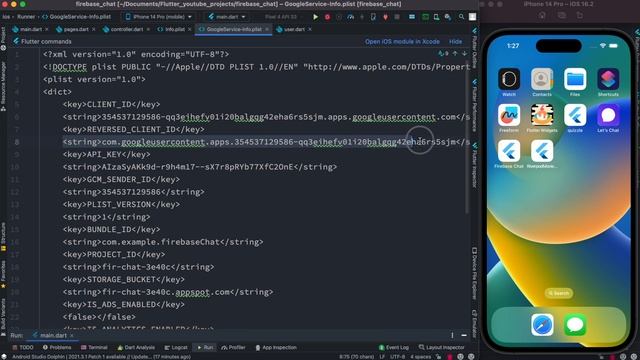This screenshot has height=360, width=640.
Task: Jump to the previous highlighted issue with the up arrow
Action: [455, 53]
